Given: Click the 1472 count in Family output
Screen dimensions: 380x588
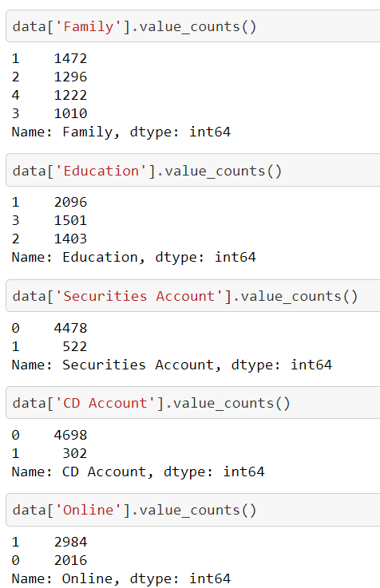Looking at the screenshot, I should click(70, 58).
